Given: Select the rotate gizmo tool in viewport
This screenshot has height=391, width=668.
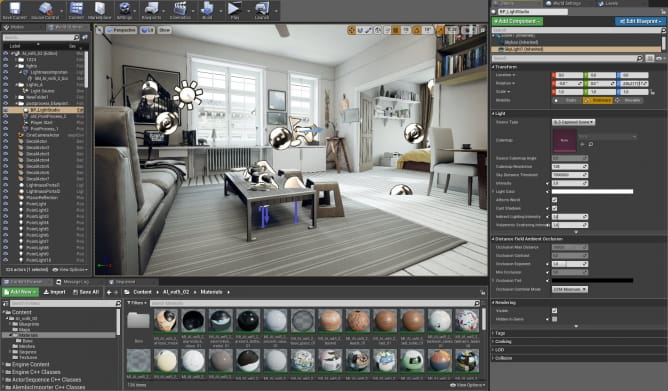Looking at the screenshot, I should click(x=360, y=30).
